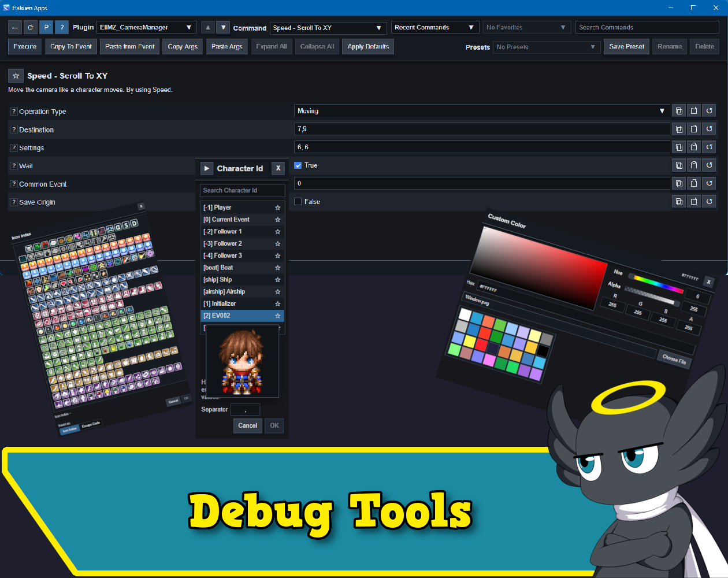Star the [1] Initializer entry
728x578 pixels.
pos(278,303)
